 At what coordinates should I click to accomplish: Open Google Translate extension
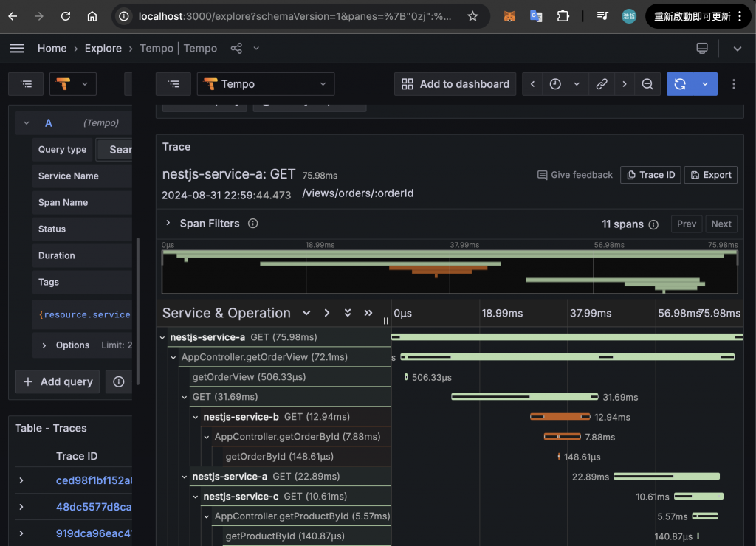536,16
